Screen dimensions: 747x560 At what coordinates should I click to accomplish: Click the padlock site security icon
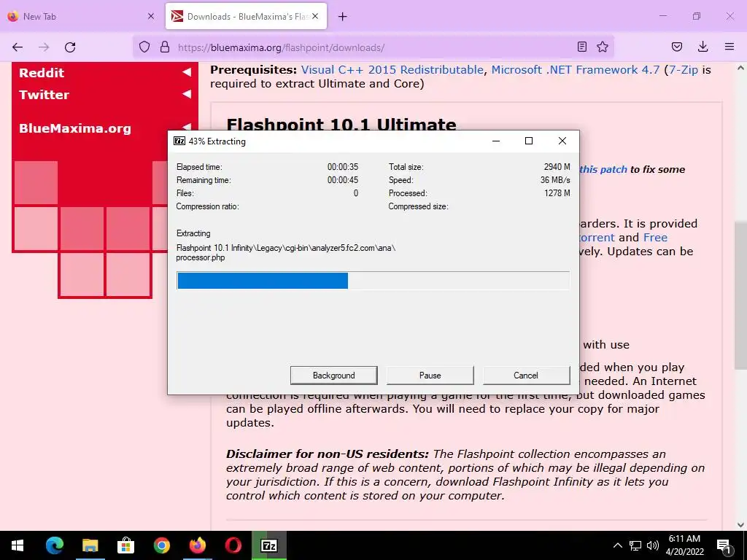[x=165, y=47]
